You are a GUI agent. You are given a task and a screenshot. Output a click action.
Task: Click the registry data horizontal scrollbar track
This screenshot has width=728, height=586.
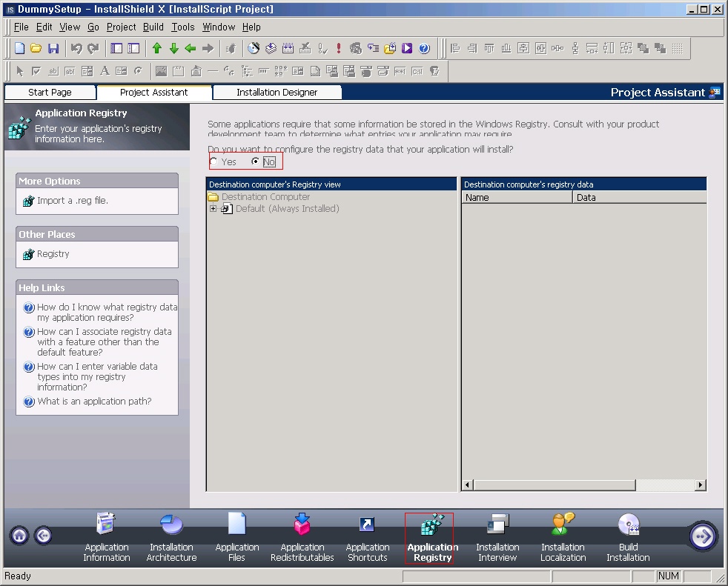pos(665,485)
